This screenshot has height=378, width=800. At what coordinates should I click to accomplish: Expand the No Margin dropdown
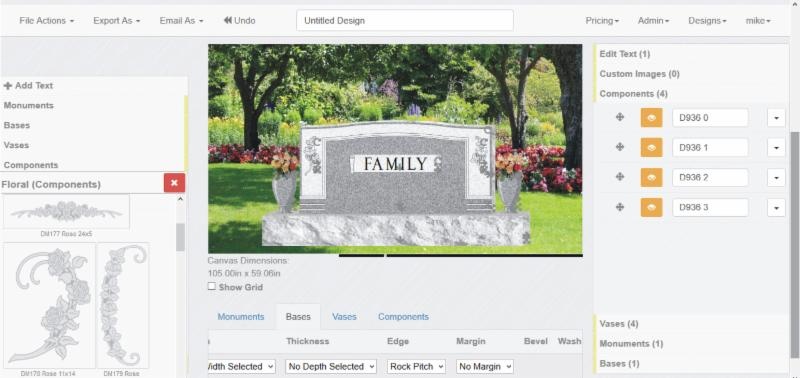[x=485, y=366]
